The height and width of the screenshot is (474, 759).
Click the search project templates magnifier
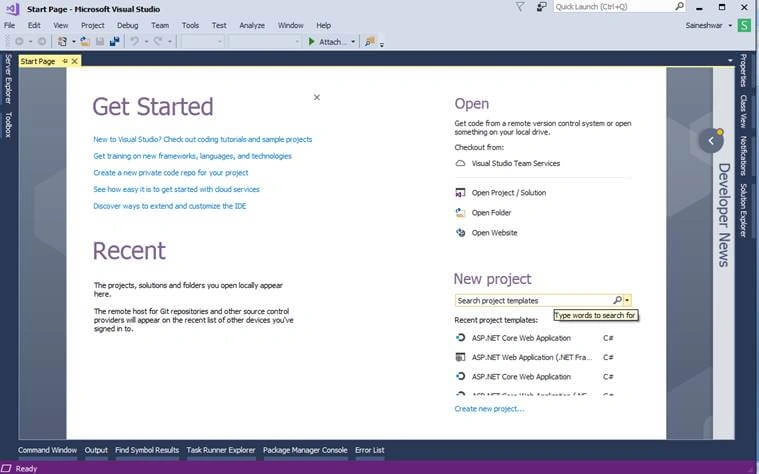point(617,300)
